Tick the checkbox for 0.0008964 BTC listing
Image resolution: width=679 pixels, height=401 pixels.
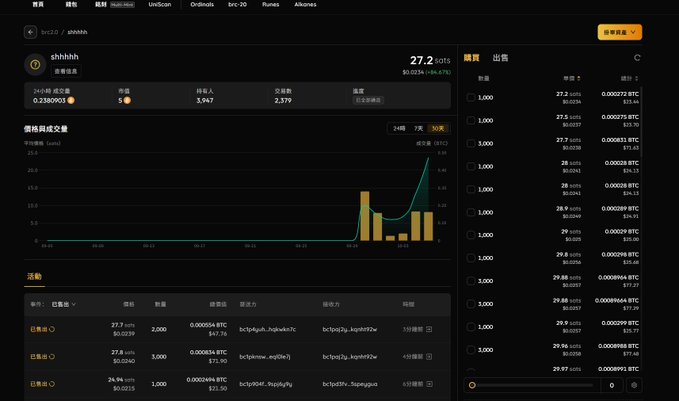click(x=471, y=281)
